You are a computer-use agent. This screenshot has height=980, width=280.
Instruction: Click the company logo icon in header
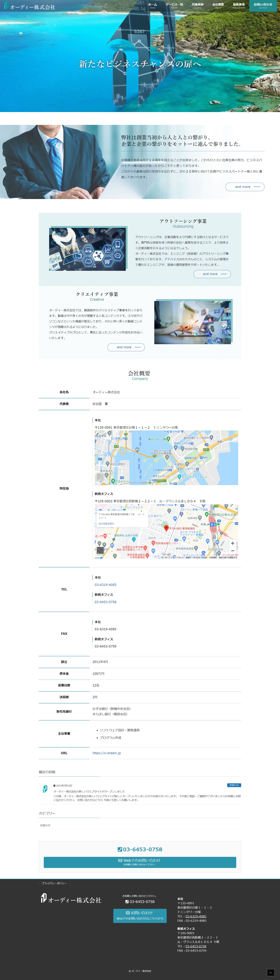pyautogui.click(x=6, y=6)
